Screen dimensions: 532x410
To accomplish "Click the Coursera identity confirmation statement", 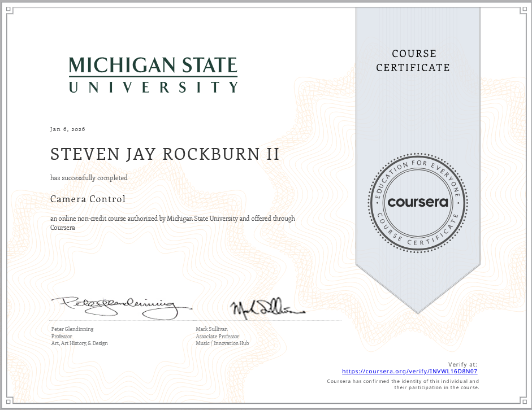I will [403, 384].
